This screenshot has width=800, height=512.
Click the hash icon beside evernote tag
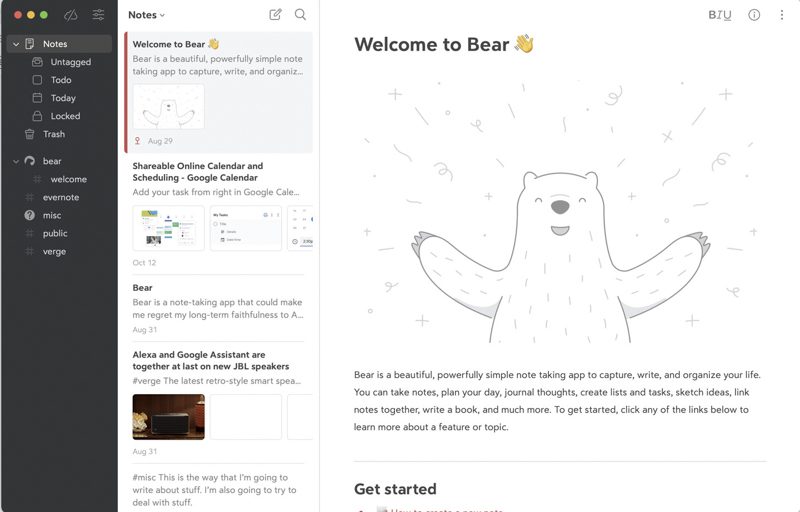tap(30, 197)
